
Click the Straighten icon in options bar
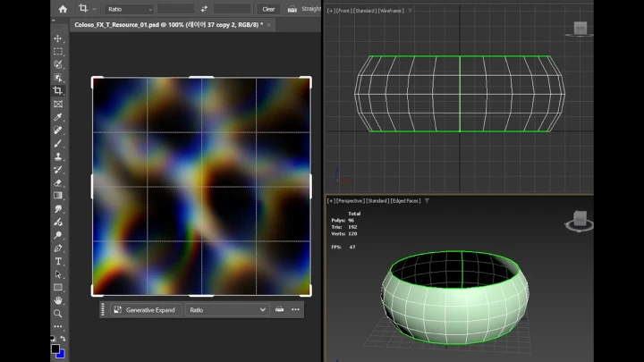[x=292, y=9]
